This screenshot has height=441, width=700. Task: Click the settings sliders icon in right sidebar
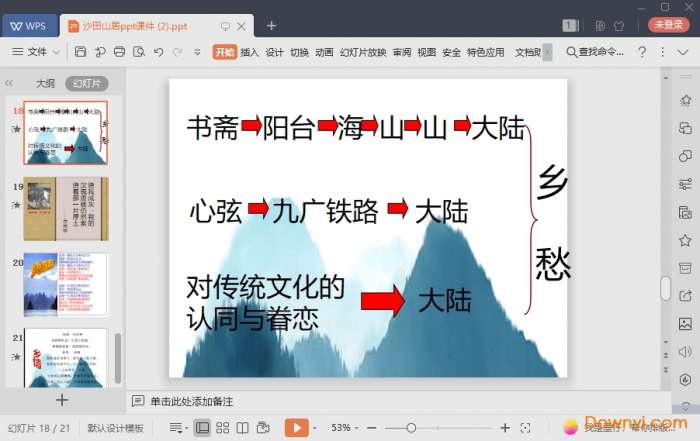tap(685, 184)
